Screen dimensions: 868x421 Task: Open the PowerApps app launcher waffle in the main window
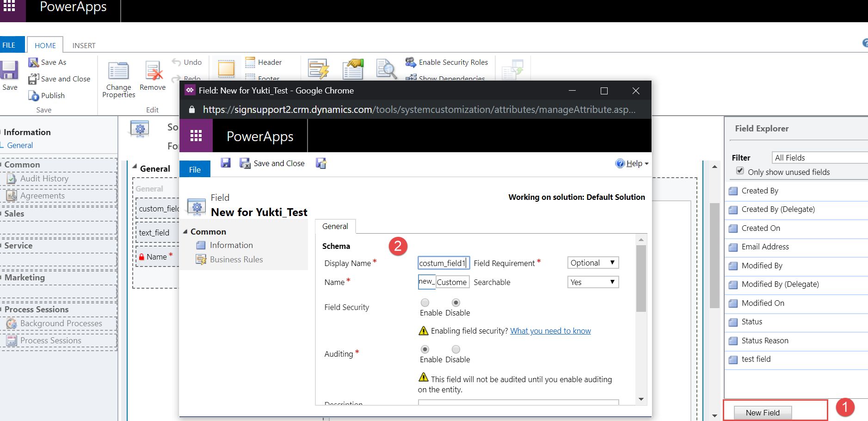9,6
